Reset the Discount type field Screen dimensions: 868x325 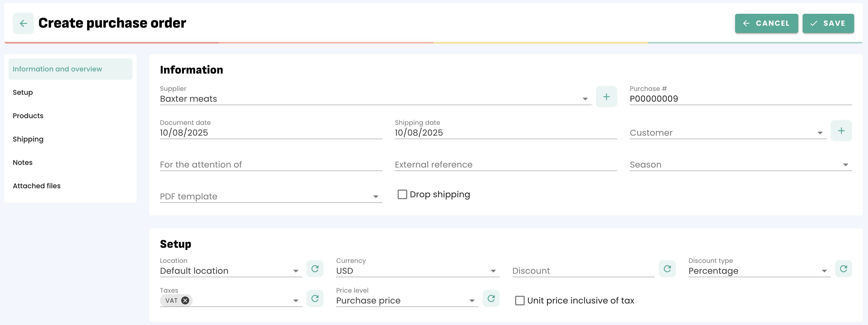843,269
